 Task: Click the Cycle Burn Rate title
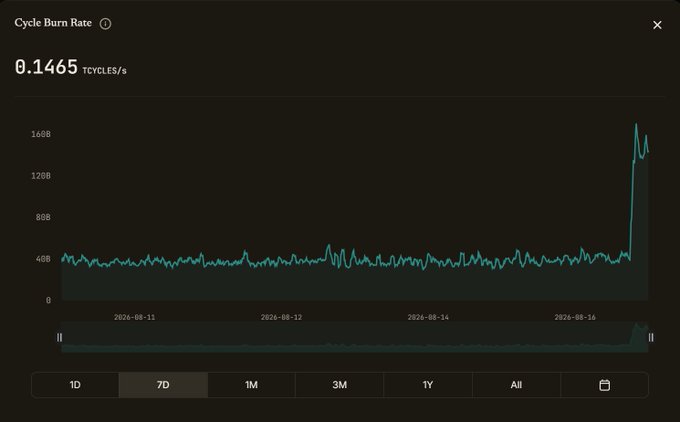point(53,23)
